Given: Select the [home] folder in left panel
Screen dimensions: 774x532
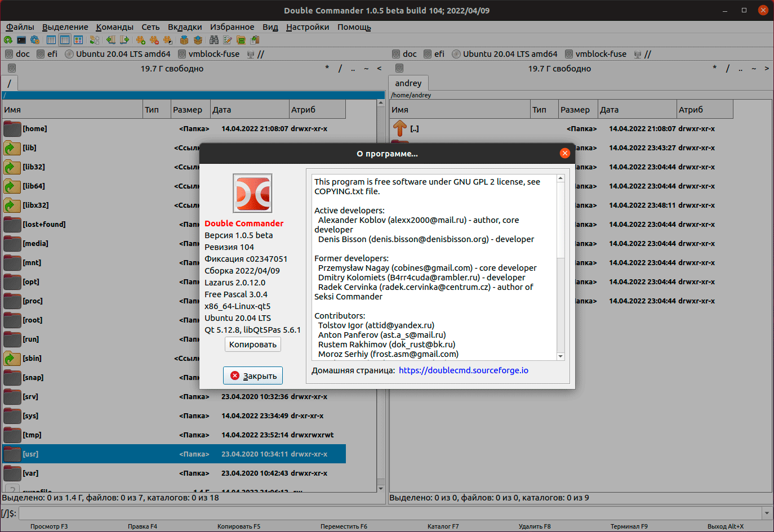Looking at the screenshot, I should 174,129.
